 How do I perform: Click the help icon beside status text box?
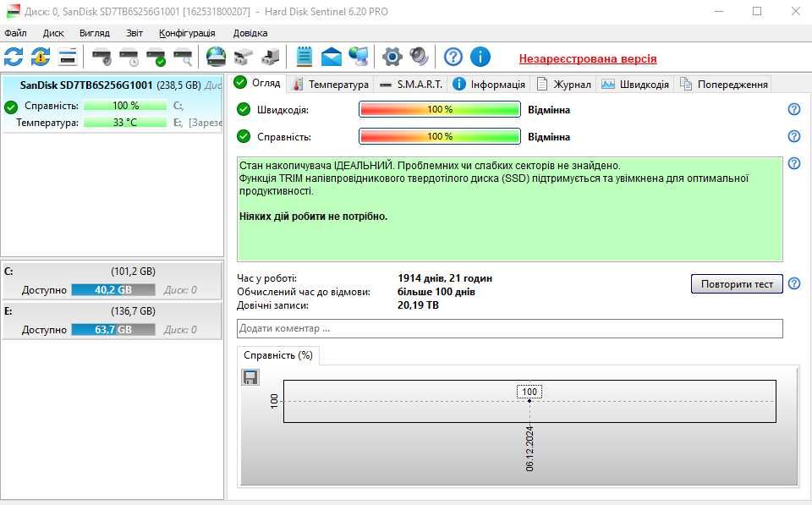click(x=794, y=163)
